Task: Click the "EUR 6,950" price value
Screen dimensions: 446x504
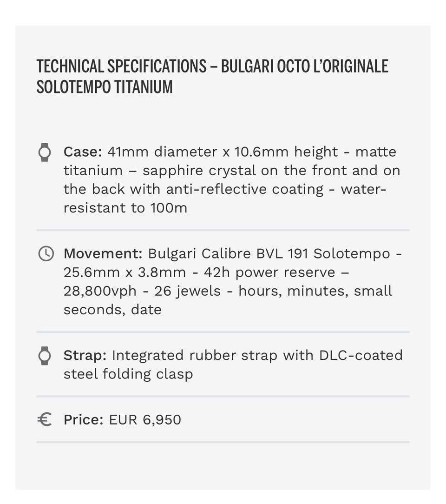Action: point(145,420)
